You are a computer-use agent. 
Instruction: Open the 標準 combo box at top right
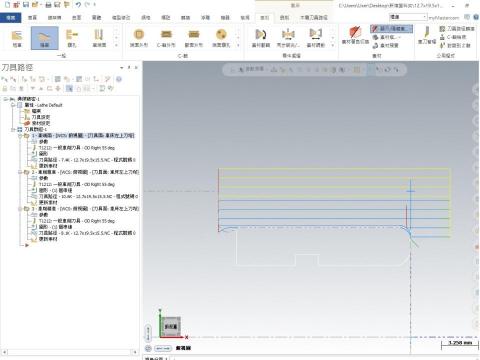[408, 17]
